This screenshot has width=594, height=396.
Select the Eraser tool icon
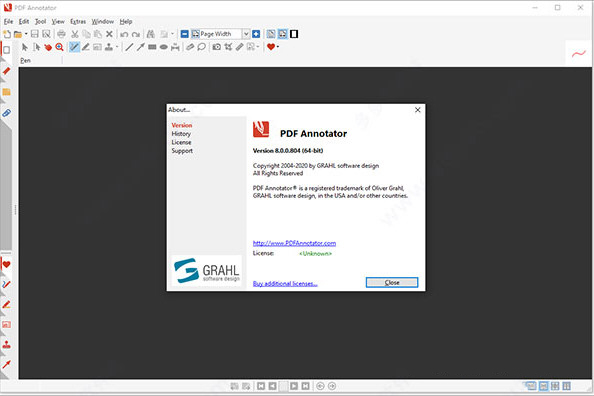pos(190,47)
